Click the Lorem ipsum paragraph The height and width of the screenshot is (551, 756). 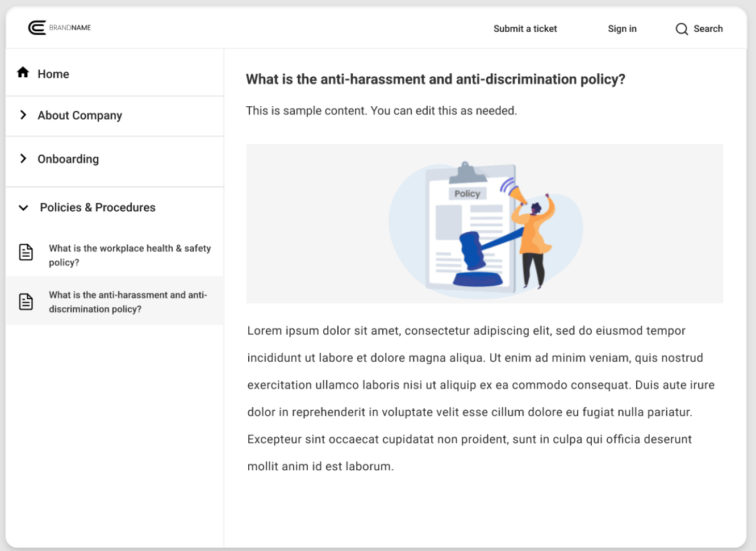[481, 398]
